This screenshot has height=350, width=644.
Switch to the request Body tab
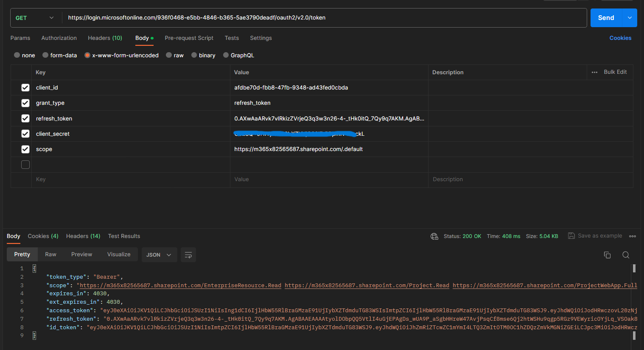pos(144,38)
